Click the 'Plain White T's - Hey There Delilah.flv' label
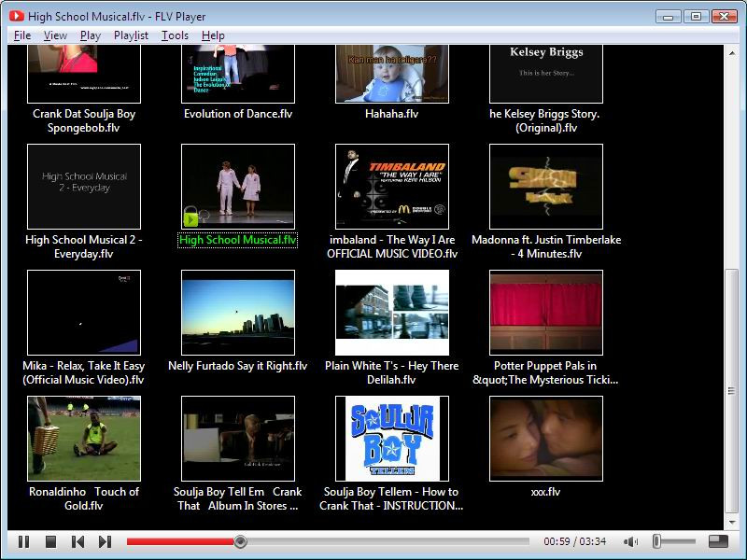This screenshot has height=560, width=747. coord(391,372)
